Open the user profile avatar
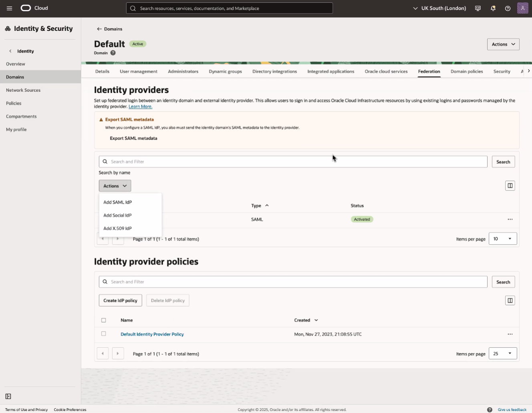 pos(523,8)
